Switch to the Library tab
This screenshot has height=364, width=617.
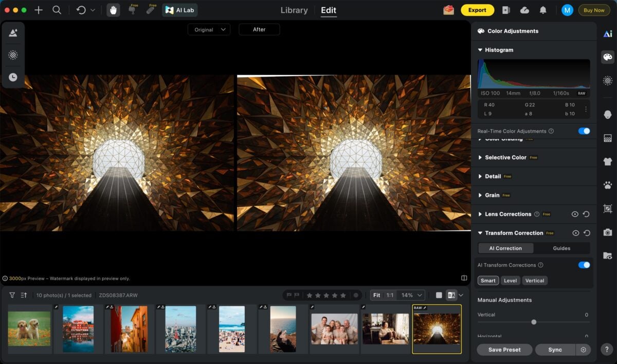(294, 10)
